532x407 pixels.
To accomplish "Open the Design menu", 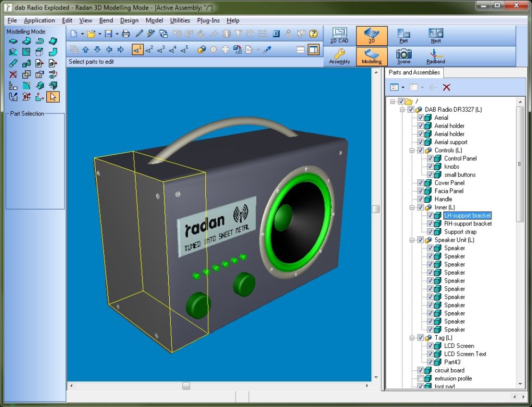I will [129, 20].
